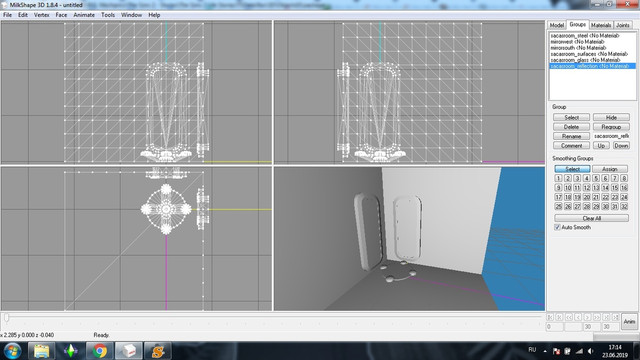Open the Tools menu
The width and height of the screenshot is (640, 360).
(x=108, y=15)
